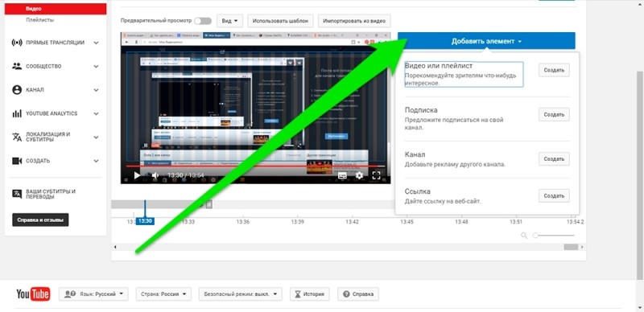
Task: Click the timeline zoom magnifier icon
Action: [524, 236]
